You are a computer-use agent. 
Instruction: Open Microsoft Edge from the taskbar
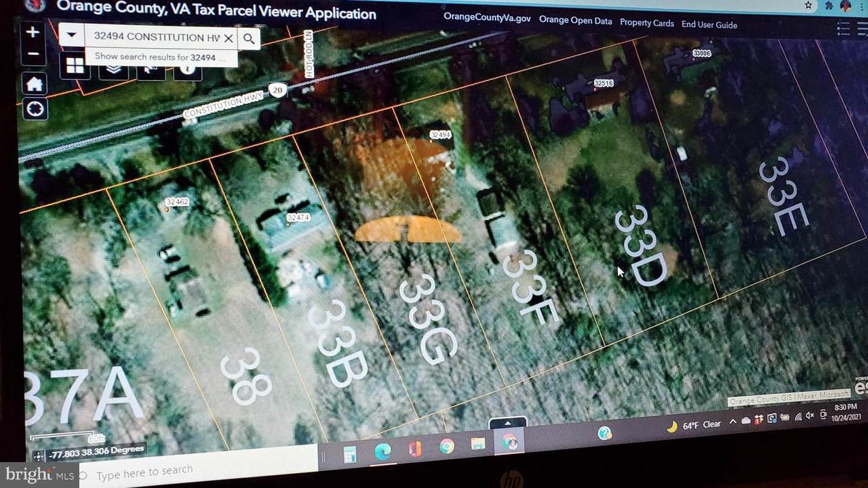tap(382, 451)
